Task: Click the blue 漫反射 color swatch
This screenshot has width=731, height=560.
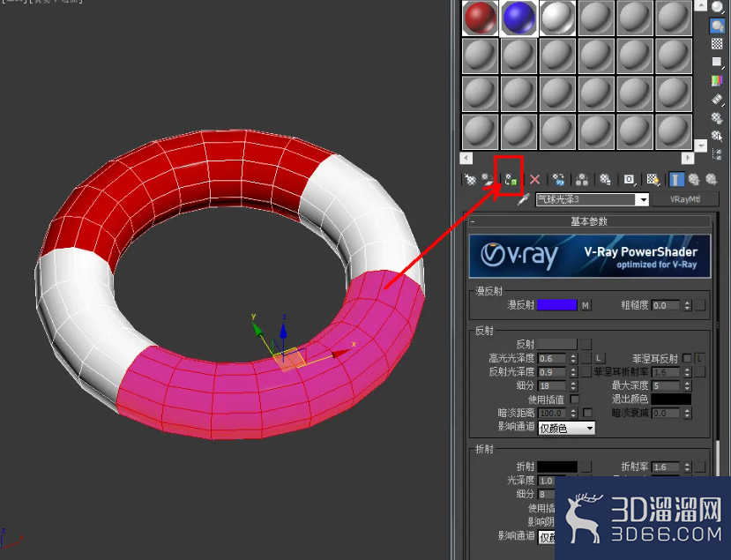Action: point(557,305)
